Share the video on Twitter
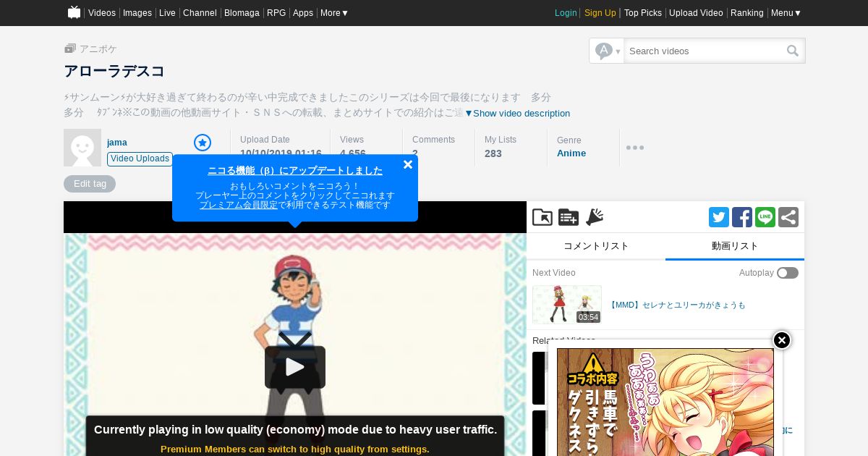The width and height of the screenshot is (868, 456). coord(719,217)
